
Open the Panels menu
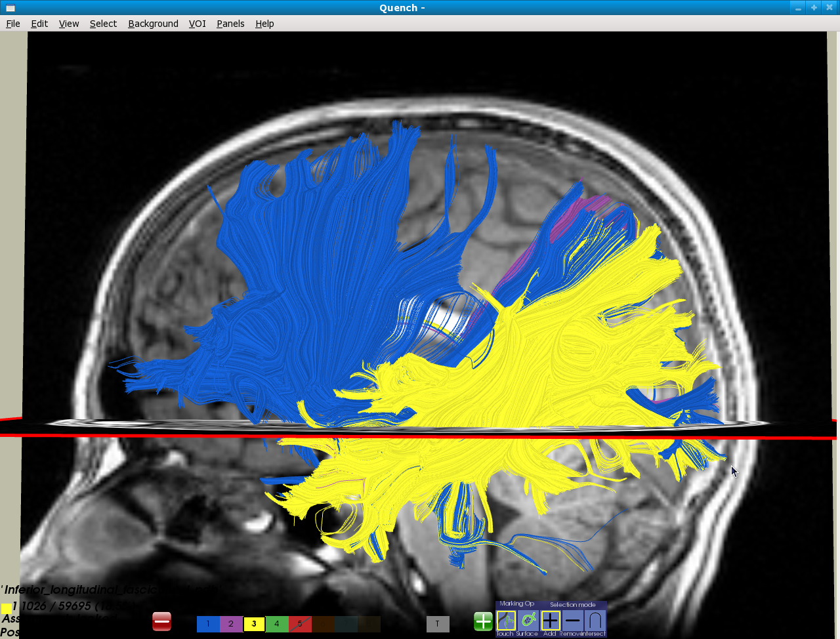(x=230, y=24)
